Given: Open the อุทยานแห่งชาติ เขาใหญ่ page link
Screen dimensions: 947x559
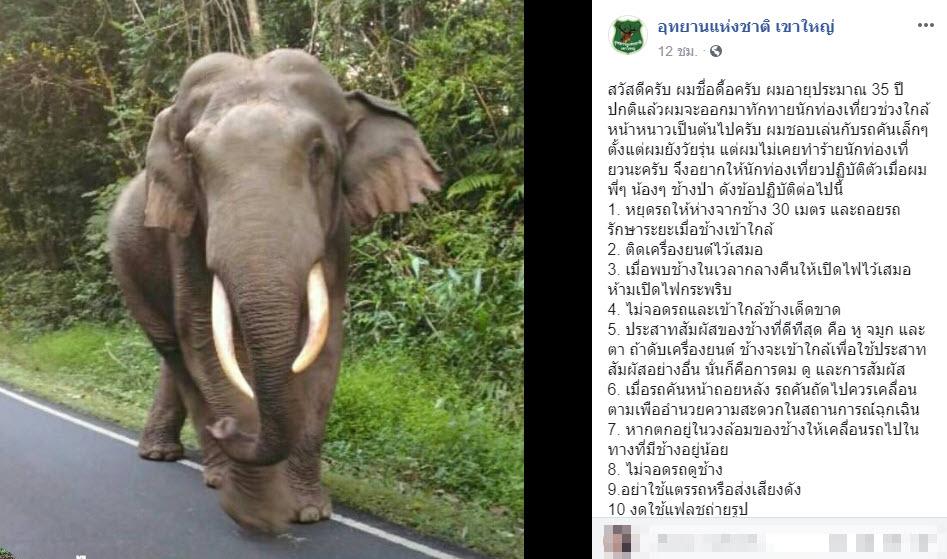Looking at the screenshot, I should (746, 27).
